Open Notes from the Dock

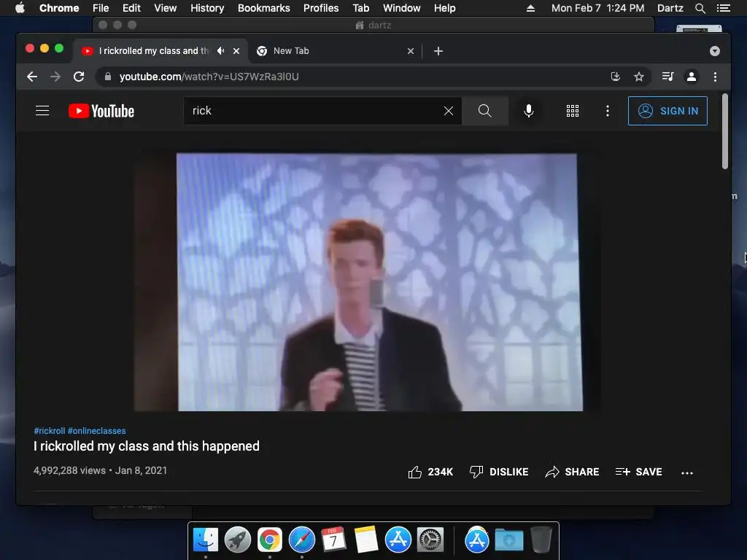pos(366,540)
